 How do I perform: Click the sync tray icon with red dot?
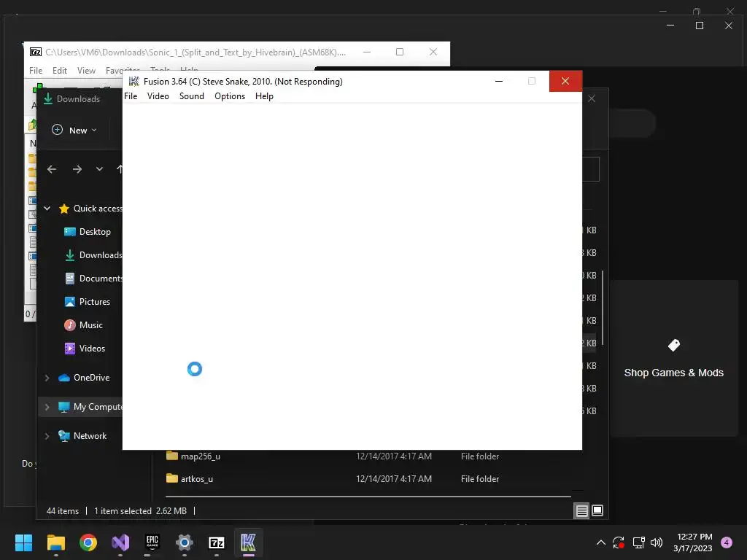pos(619,542)
